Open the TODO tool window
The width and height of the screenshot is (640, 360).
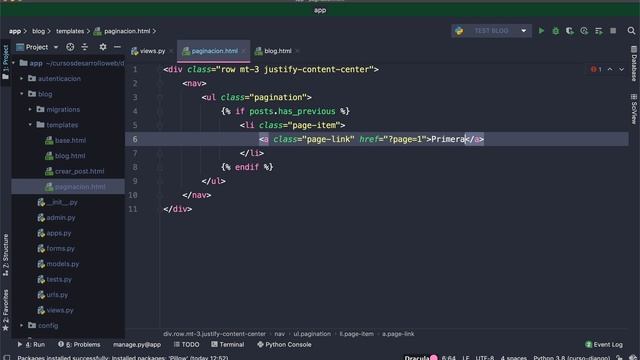point(187,344)
